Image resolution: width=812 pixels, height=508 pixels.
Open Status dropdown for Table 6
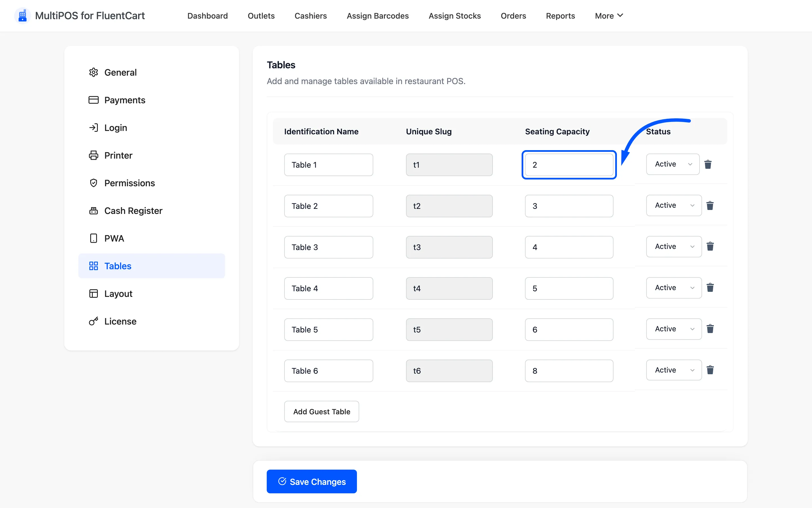pos(674,370)
